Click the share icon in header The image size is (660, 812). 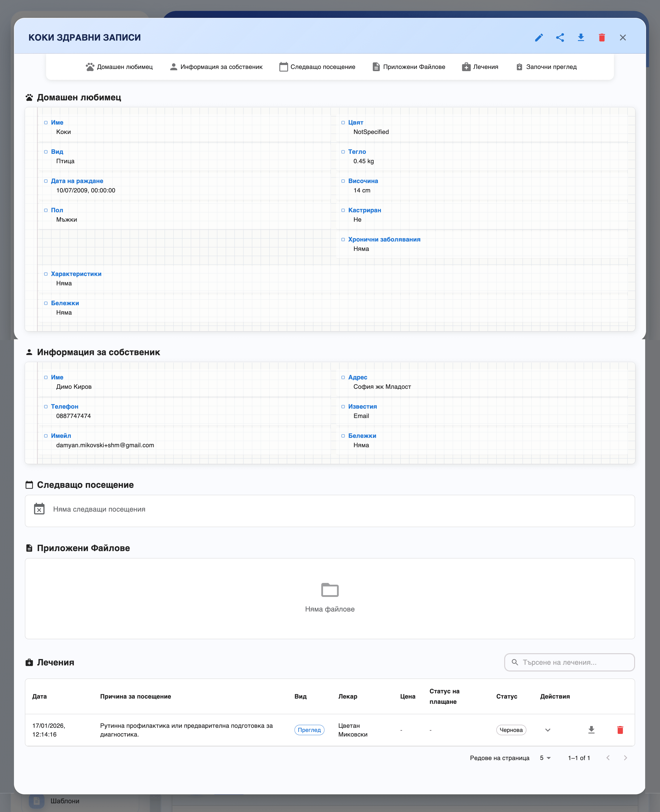pos(560,38)
